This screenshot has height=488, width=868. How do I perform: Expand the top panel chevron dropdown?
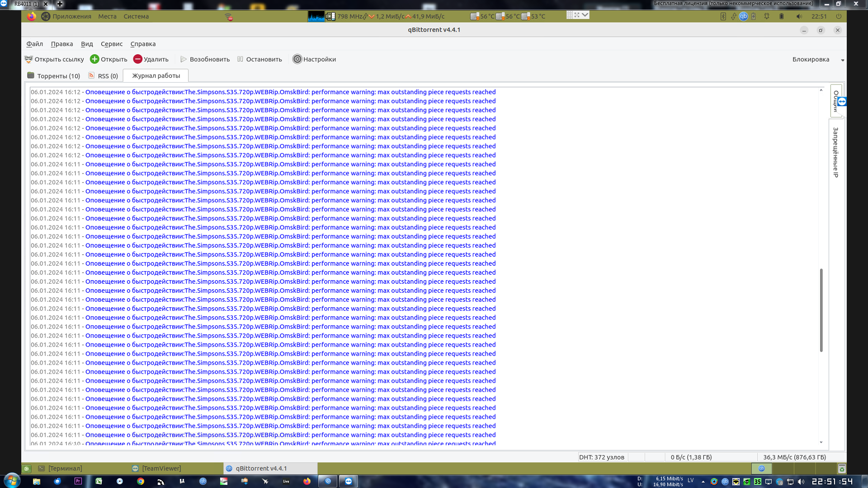585,15
